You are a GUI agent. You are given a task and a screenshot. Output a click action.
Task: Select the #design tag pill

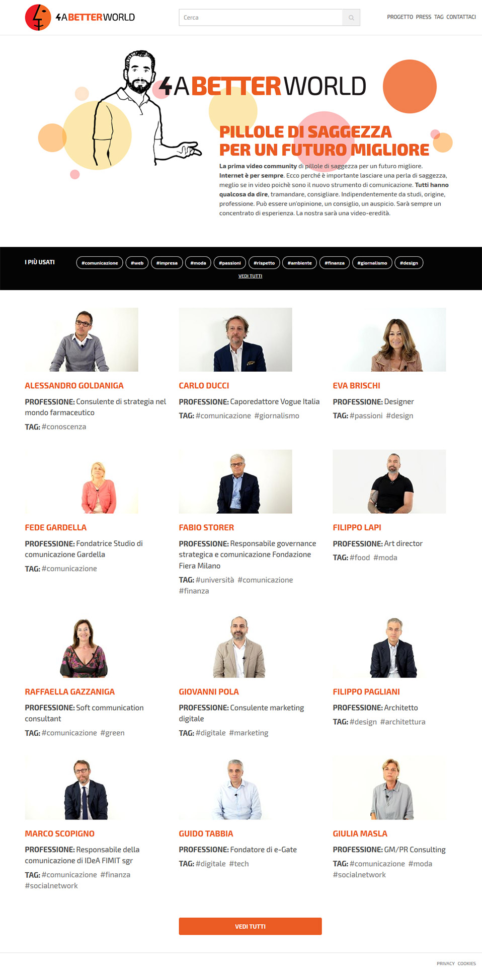tap(409, 263)
